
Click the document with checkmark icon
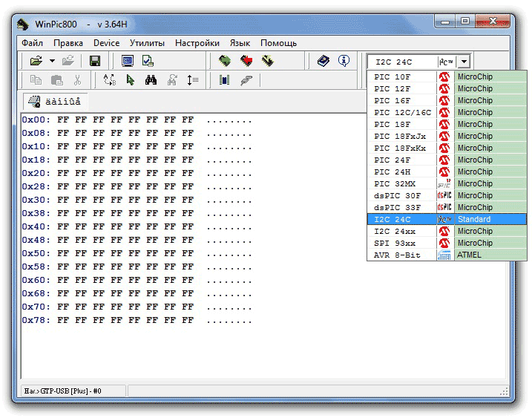pyautogui.click(x=148, y=61)
